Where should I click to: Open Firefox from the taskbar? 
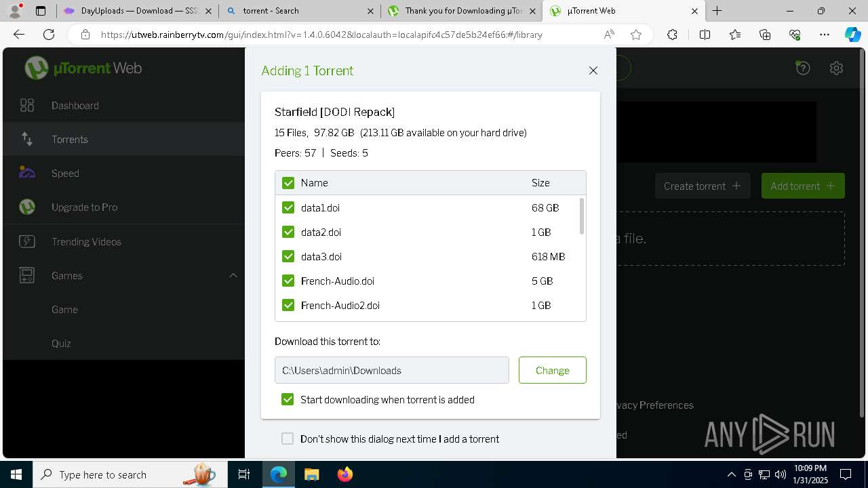click(x=344, y=474)
